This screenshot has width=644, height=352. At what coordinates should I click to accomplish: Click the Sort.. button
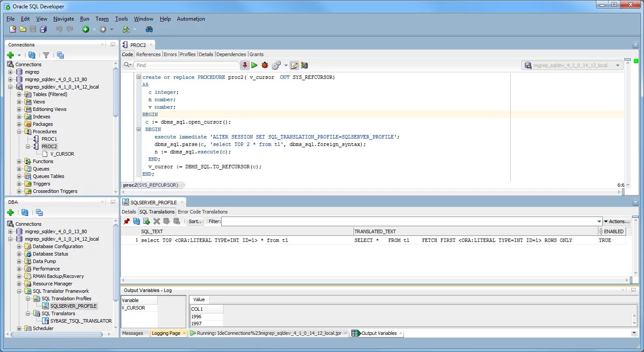195,221
